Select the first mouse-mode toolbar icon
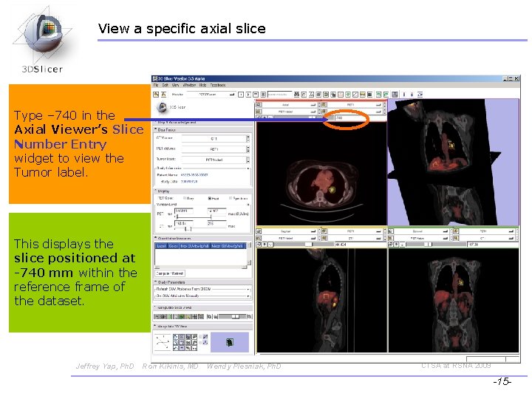The height and width of the screenshot is (399, 532). click(x=403, y=95)
